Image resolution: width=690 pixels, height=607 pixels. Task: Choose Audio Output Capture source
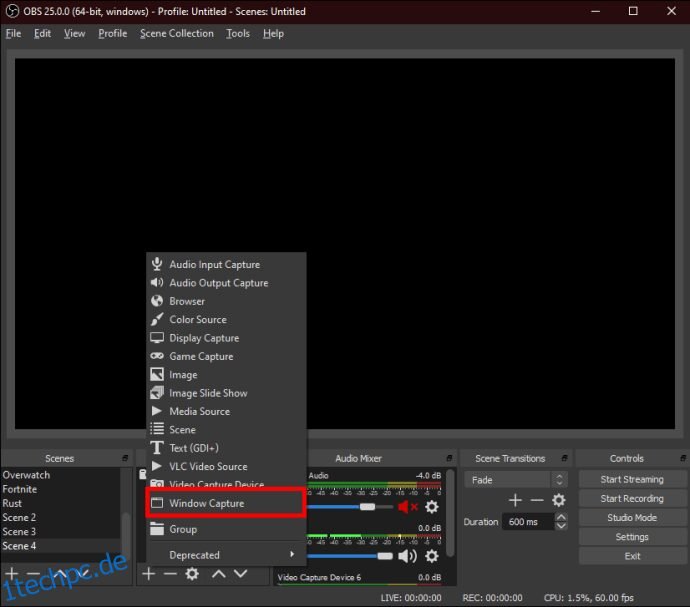click(226, 283)
